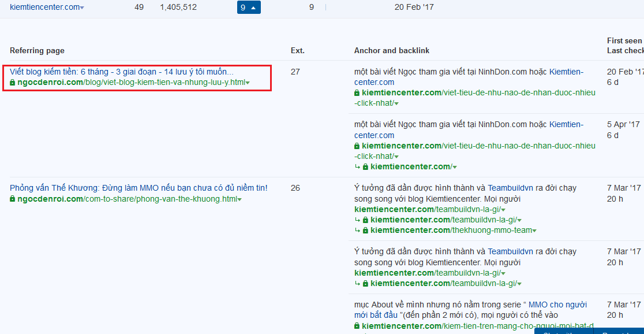Open caret after the bare kiemtiencenter.com/ redirect URL

(455, 167)
